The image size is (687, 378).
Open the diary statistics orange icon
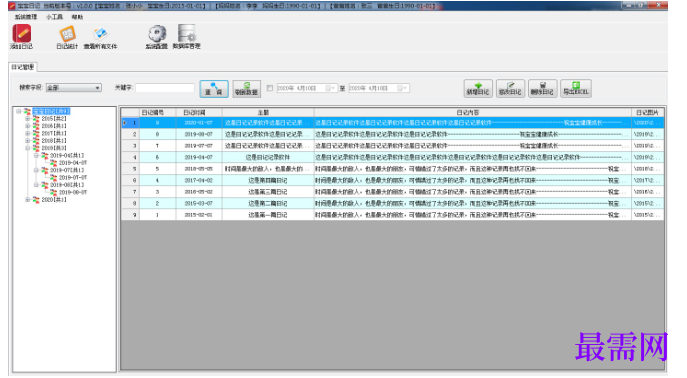coord(67,34)
